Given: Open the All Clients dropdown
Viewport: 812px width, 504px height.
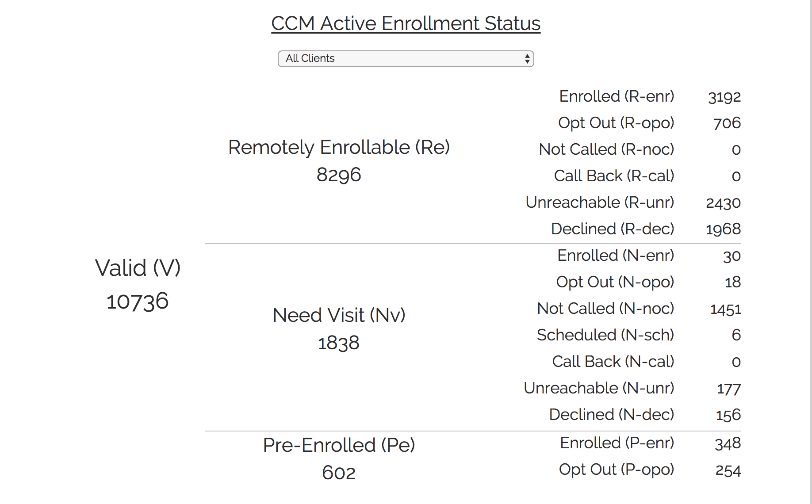Looking at the screenshot, I should pos(405,59).
